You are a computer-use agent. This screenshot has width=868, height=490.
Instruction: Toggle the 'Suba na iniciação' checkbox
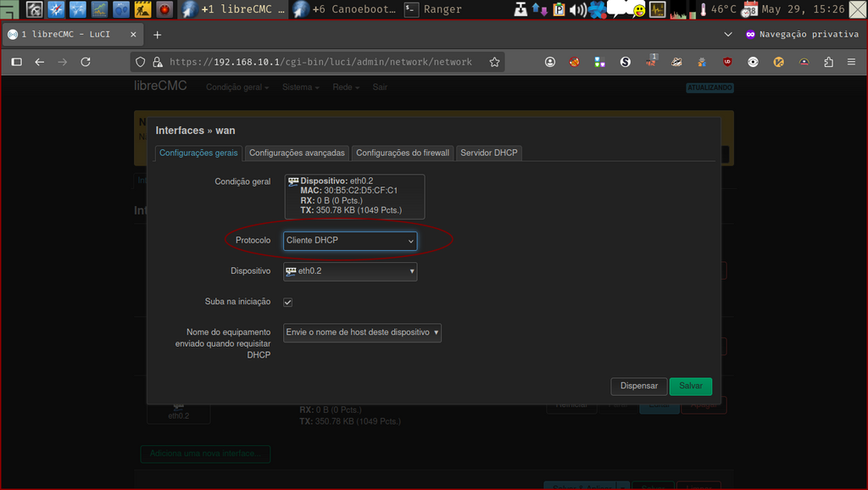(287, 302)
